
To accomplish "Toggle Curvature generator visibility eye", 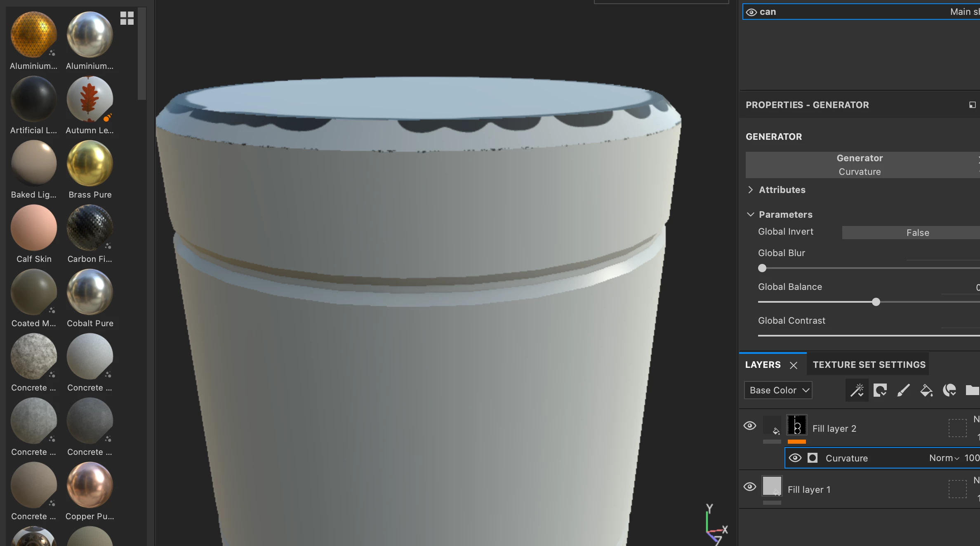I will click(795, 458).
